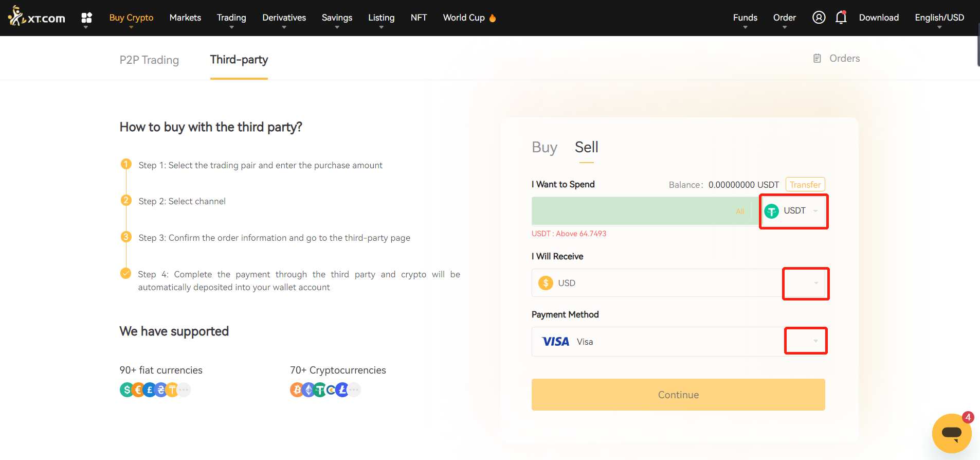Select the Third-party tab
This screenshot has height=460, width=980.
tap(239, 60)
